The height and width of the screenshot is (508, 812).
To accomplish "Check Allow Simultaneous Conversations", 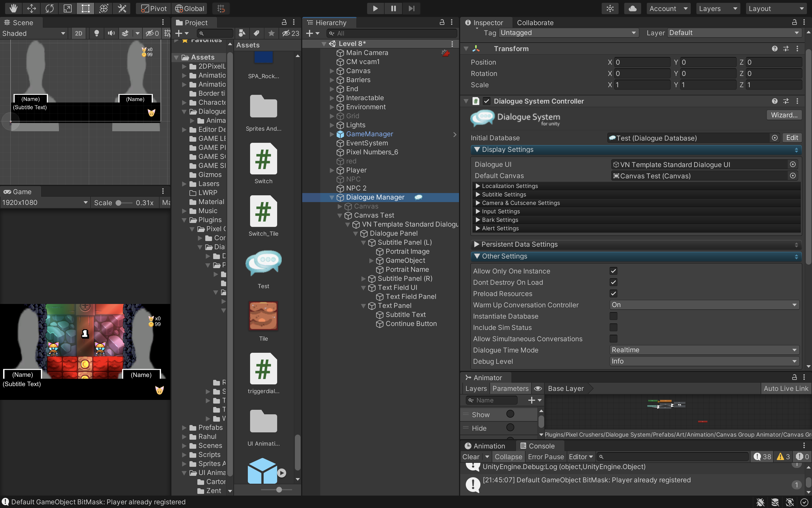I will (613, 339).
